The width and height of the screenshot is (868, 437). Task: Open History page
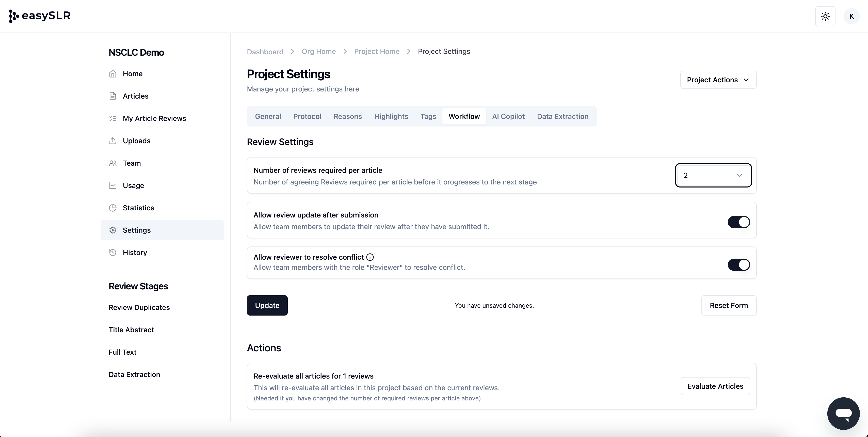[162, 253]
